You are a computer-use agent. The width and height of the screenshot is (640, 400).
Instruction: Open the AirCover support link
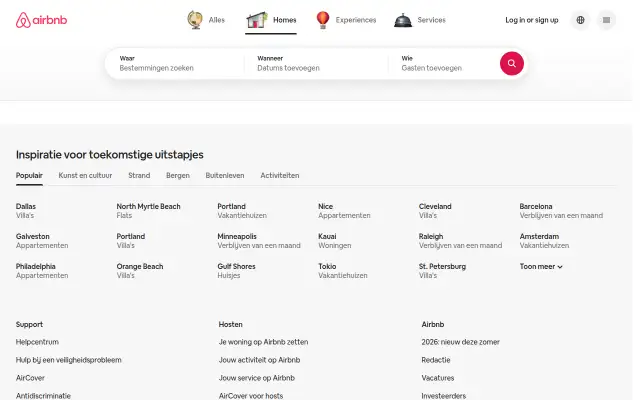(30, 378)
